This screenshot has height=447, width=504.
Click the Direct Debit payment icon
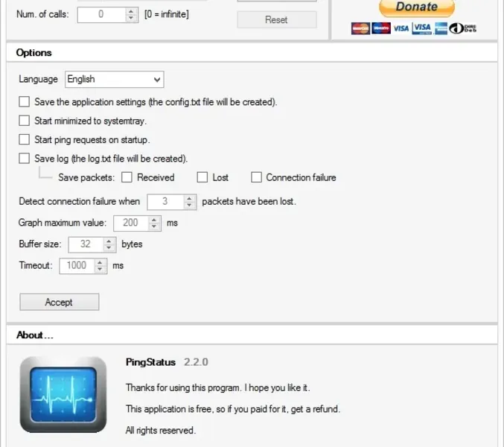[x=462, y=28]
